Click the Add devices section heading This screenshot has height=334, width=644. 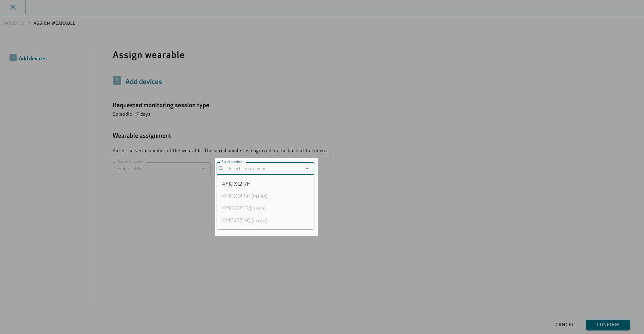coord(143,82)
